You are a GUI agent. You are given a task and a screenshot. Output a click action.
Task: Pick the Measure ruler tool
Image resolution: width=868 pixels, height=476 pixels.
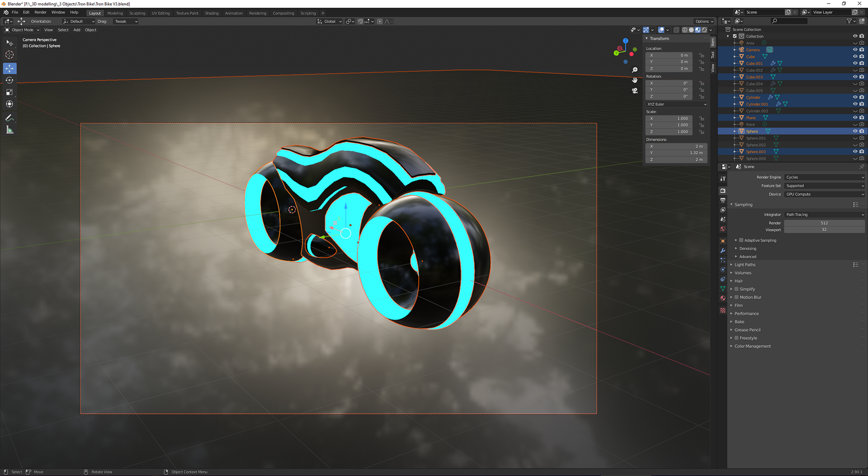9,130
